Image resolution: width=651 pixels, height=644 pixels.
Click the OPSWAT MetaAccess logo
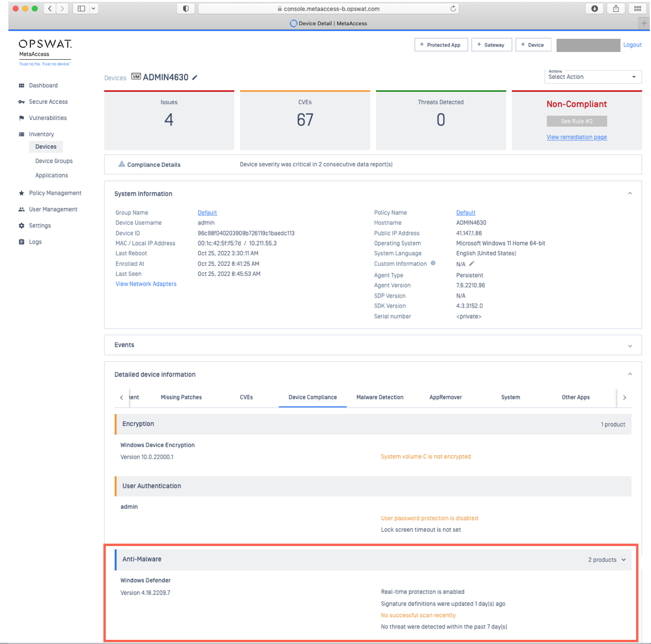click(x=45, y=53)
